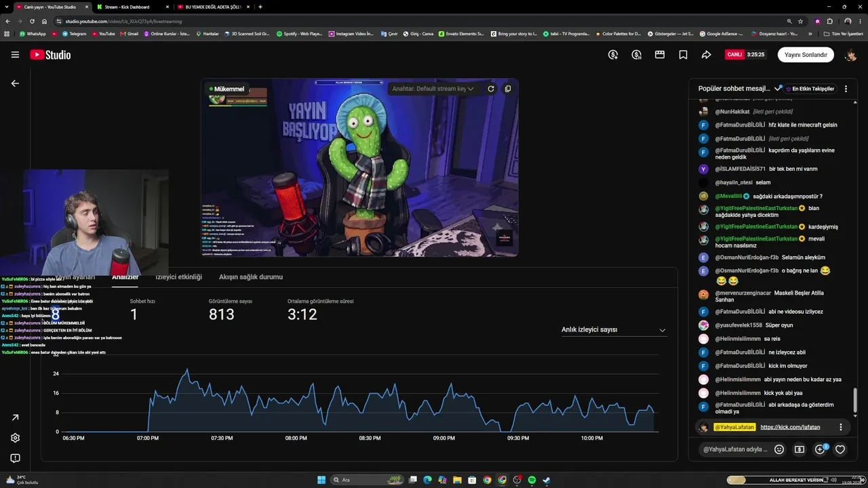Open Akışın sağlık durumu tab

(x=251, y=277)
